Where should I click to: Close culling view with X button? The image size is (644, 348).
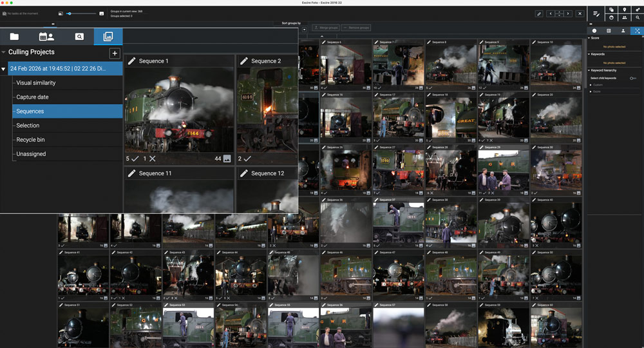[580, 14]
